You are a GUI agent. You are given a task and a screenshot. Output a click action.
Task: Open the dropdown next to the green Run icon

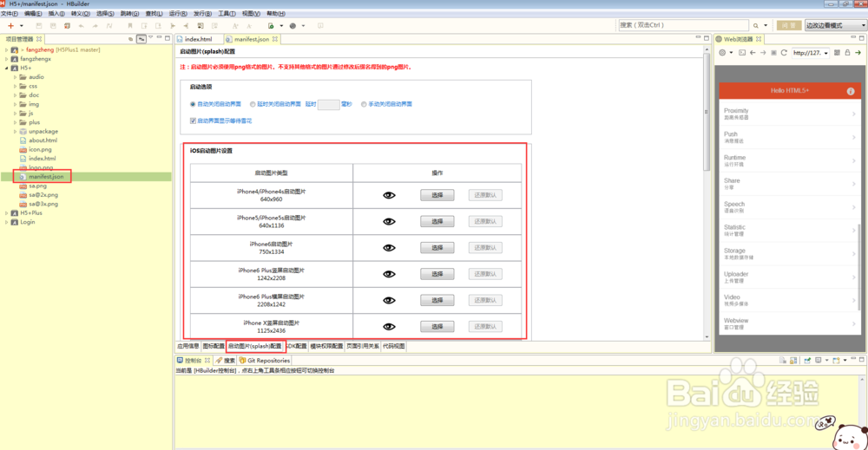click(x=281, y=25)
